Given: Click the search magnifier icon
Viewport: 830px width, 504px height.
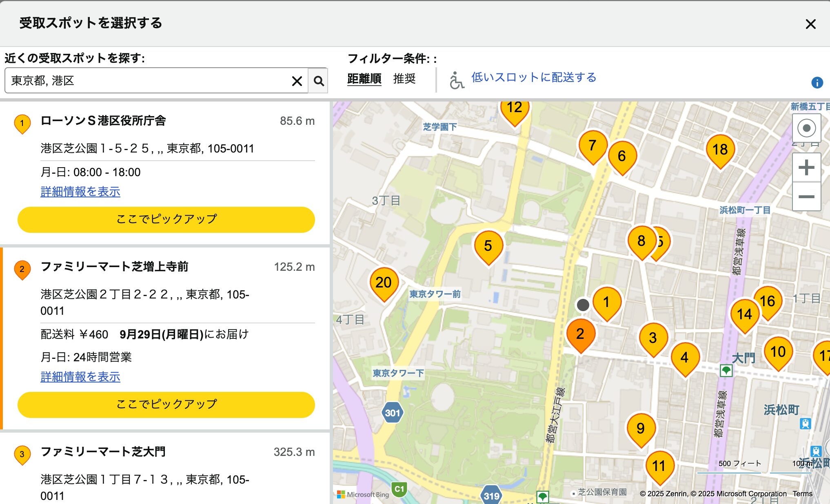Looking at the screenshot, I should click(319, 80).
